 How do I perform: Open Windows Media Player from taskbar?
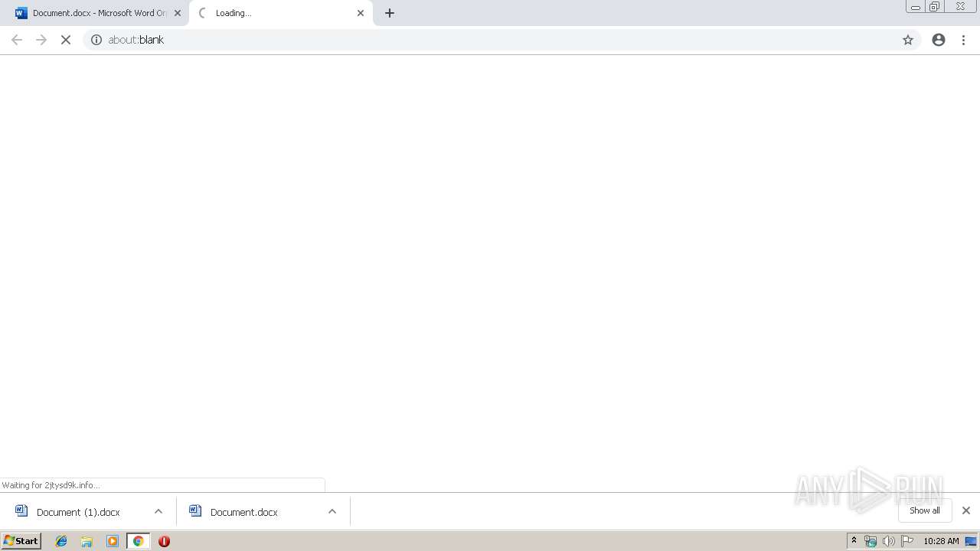[x=113, y=541]
